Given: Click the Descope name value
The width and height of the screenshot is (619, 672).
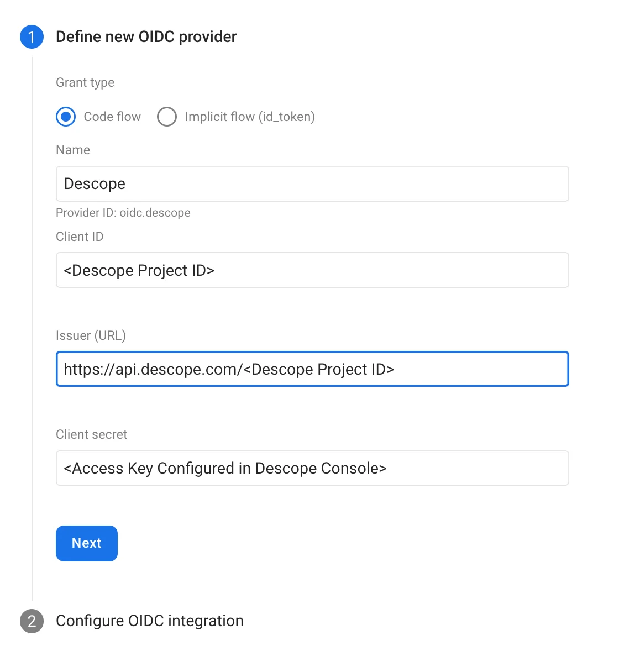Looking at the screenshot, I should [95, 183].
